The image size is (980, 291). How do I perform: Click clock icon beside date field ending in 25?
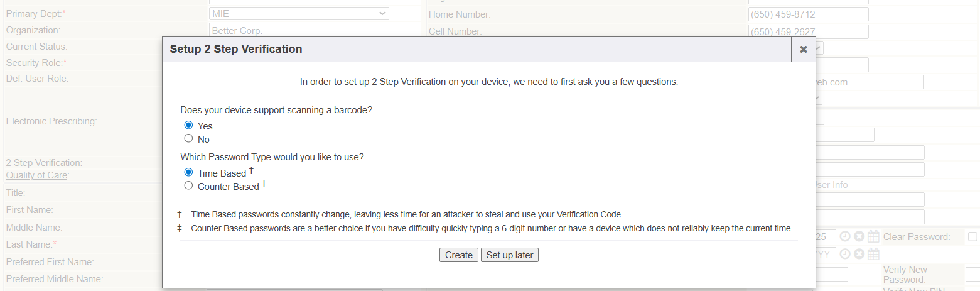tap(845, 237)
